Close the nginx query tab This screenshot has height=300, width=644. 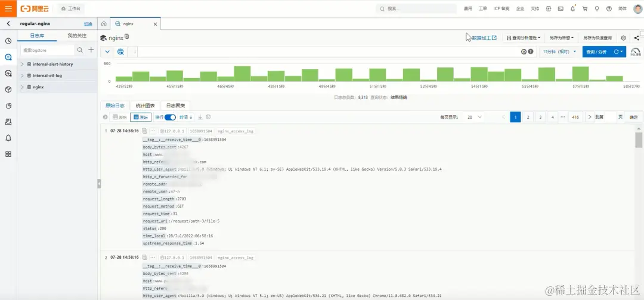(x=155, y=24)
